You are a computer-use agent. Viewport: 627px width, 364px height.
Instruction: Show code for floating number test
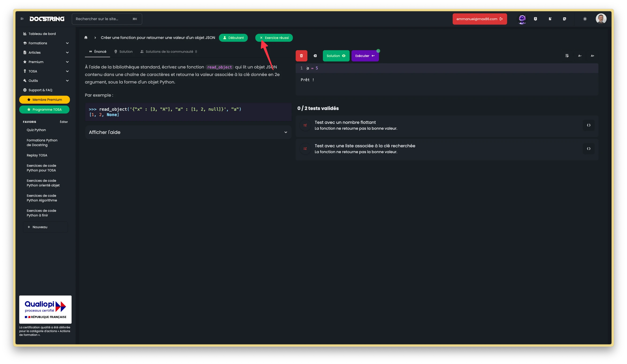[589, 125]
